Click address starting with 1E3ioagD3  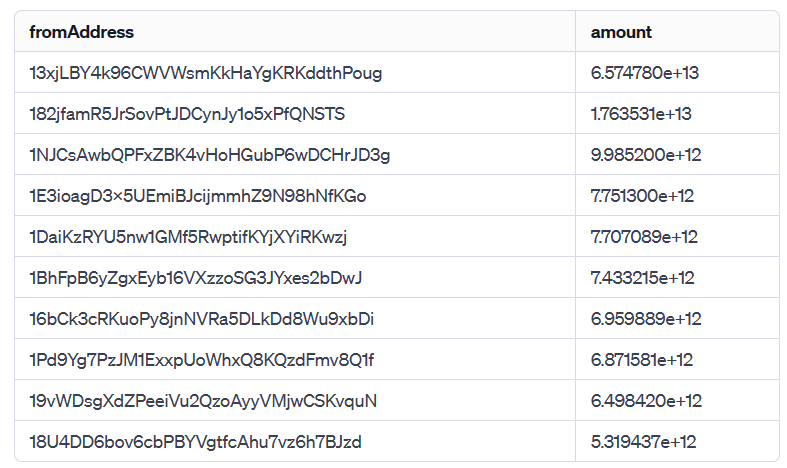(198, 196)
